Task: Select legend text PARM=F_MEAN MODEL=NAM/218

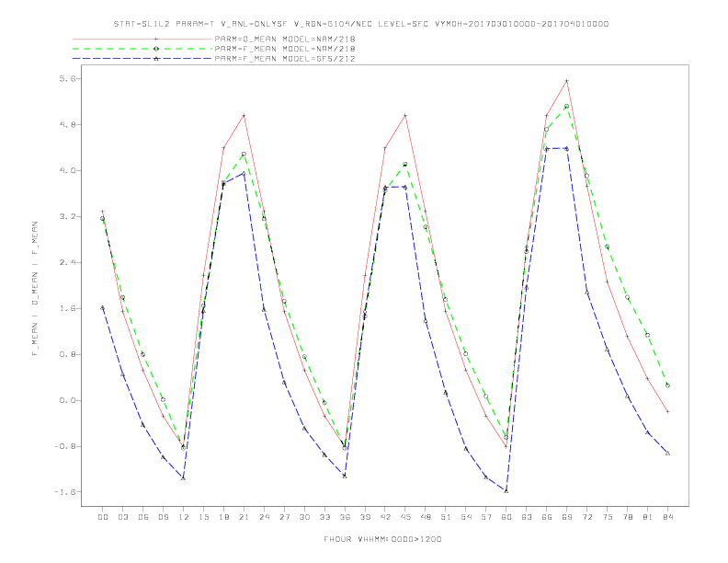Action: click(x=285, y=49)
